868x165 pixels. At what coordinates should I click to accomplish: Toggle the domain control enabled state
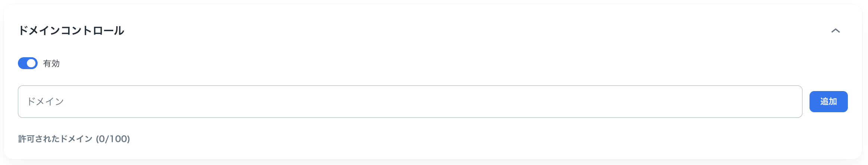pyautogui.click(x=28, y=63)
